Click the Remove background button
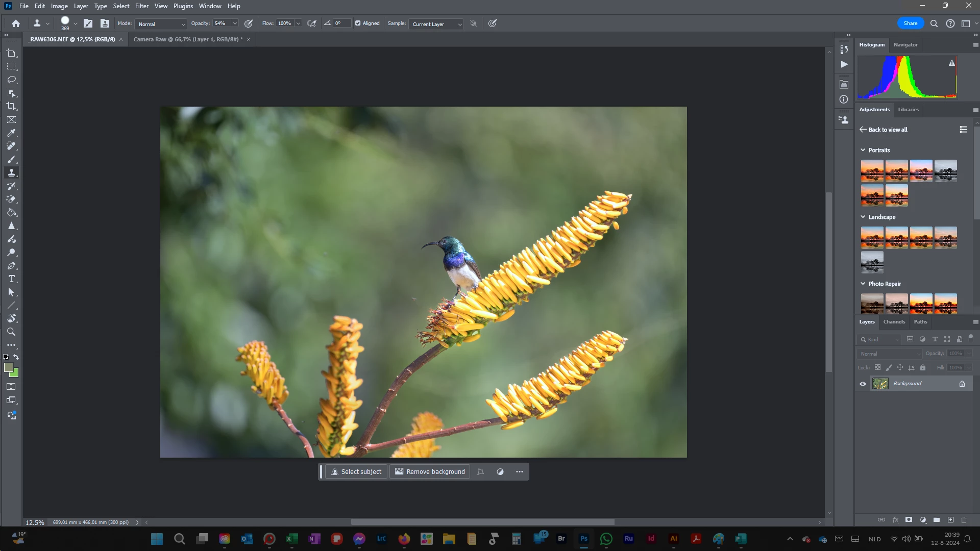Image resolution: width=980 pixels, height=551 pixels. click(430, 472)
